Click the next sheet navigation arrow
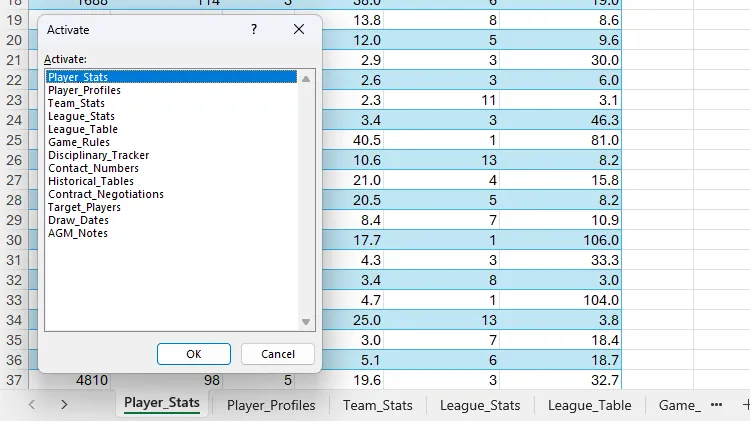Viewport: 750px width, 421px height. (64, 405)
